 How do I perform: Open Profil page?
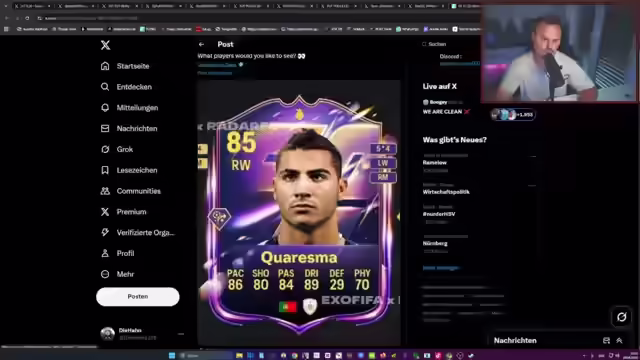point(118,253)
